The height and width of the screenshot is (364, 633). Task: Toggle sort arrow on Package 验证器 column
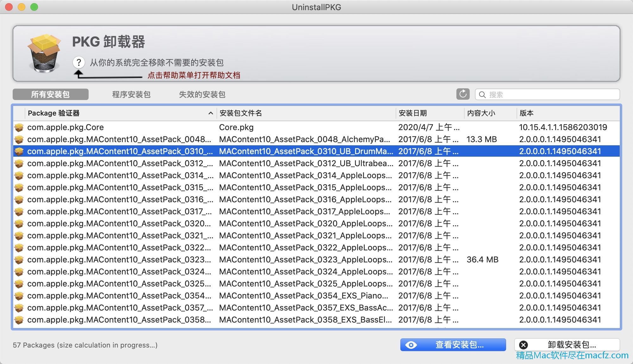point(210,113)
